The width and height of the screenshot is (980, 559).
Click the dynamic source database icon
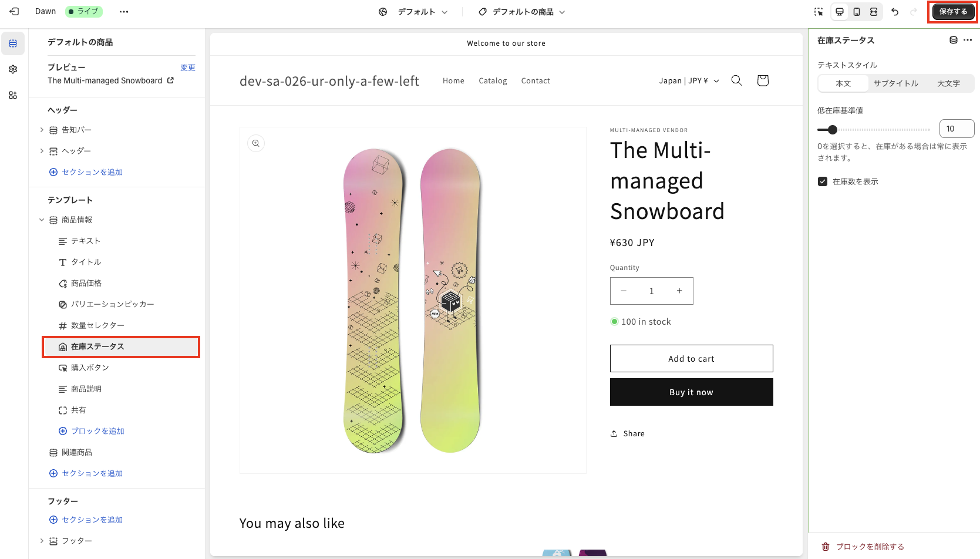(x=954, y=41)
